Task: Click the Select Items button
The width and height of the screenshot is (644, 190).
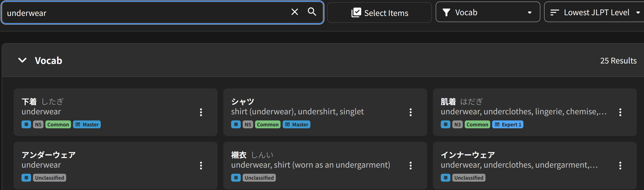Action: pos(379,13)
